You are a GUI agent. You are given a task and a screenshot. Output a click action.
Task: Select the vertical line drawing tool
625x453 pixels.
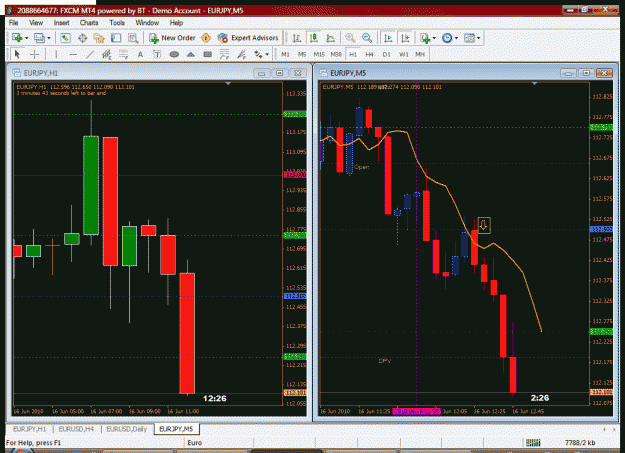[x=56, y=54]
